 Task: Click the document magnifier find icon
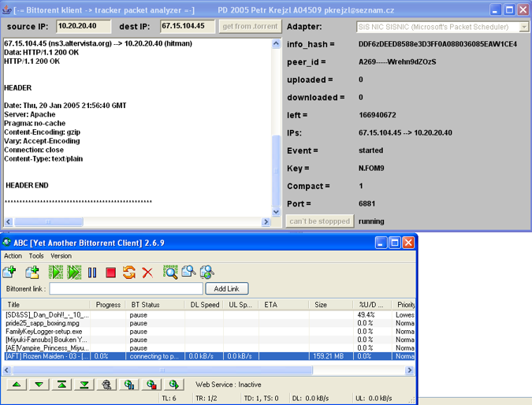(x=188, y=272)
